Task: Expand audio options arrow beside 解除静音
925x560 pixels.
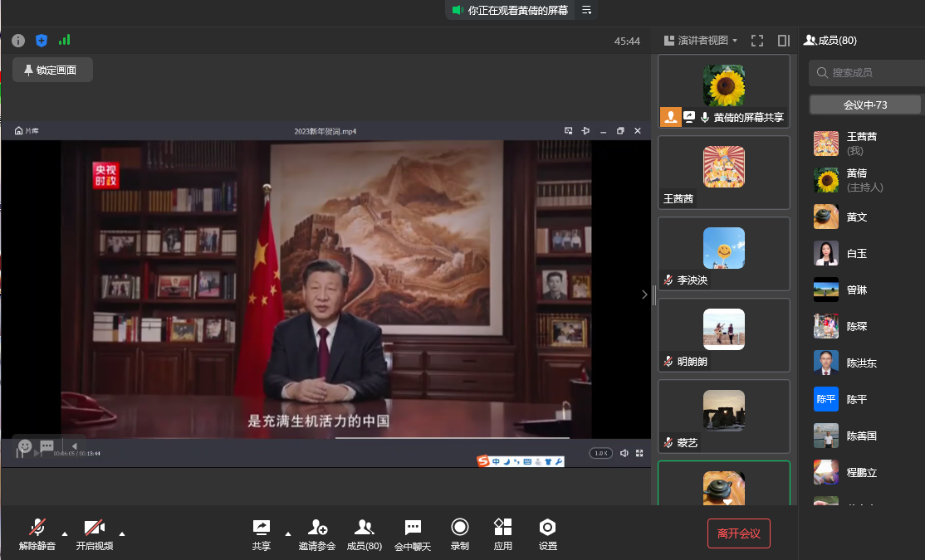Action: [x=65, y=533]
